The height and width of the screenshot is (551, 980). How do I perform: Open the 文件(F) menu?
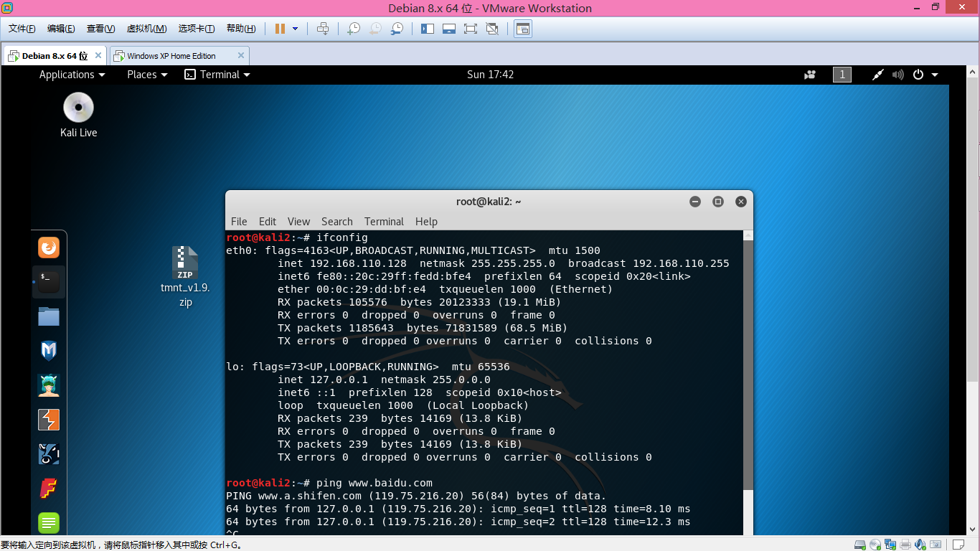pyautogui.click(x=22, y=29)
